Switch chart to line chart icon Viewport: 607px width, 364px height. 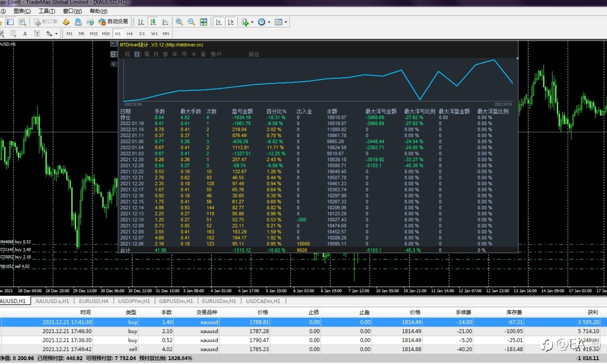coord(165,22)
